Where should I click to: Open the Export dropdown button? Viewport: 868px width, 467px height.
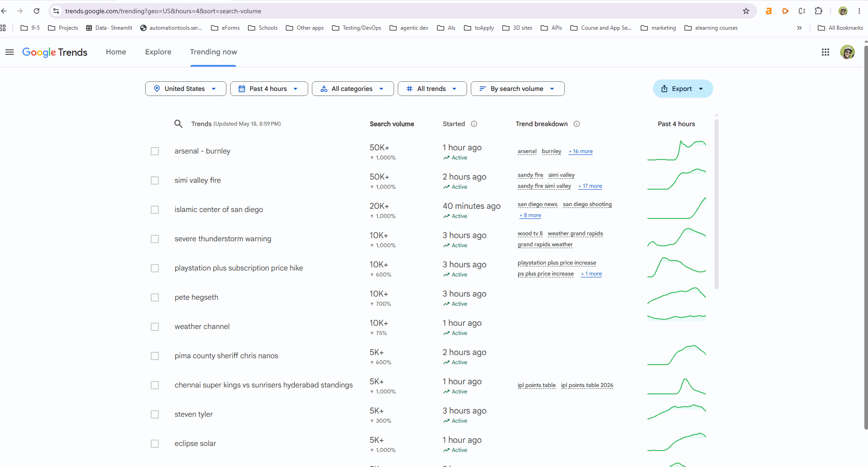coord(683,89)
